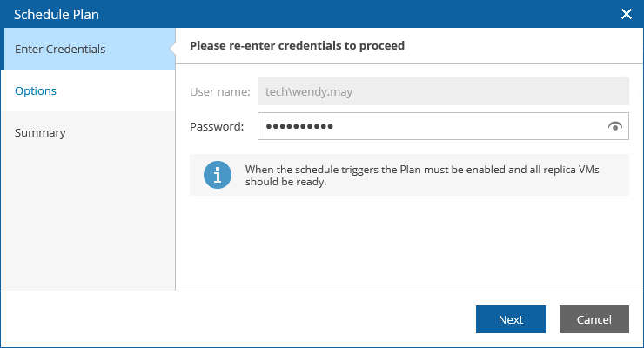Screen dimensions: 644x348
Task: Close the Schedule Plan dialog
Action: [x=626, y=14]
